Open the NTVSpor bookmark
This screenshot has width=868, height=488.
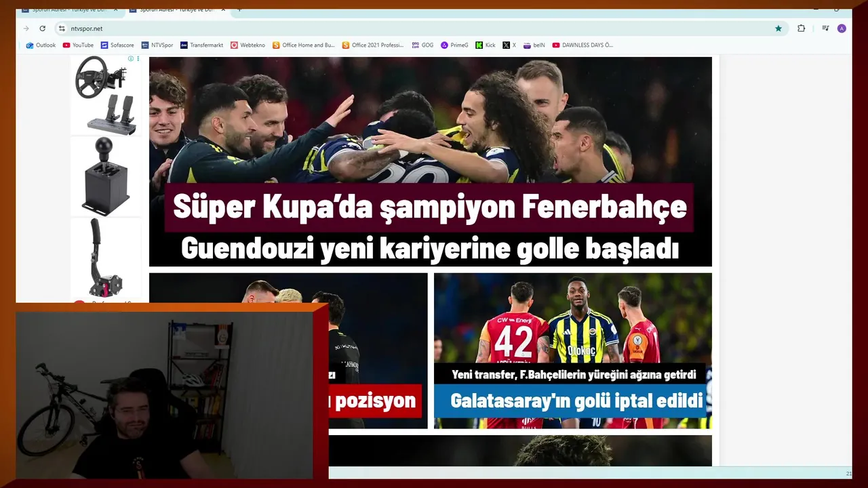[x=157, y=45]
